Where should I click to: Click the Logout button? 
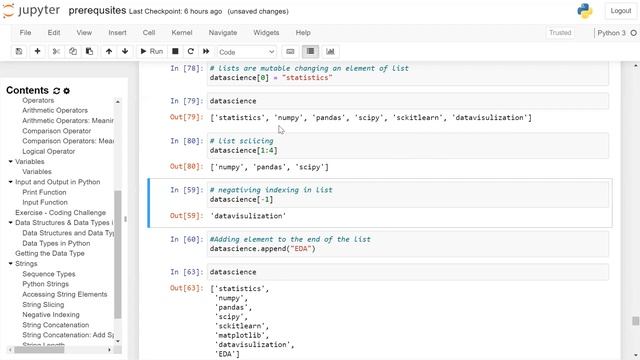tap(620, 11)
